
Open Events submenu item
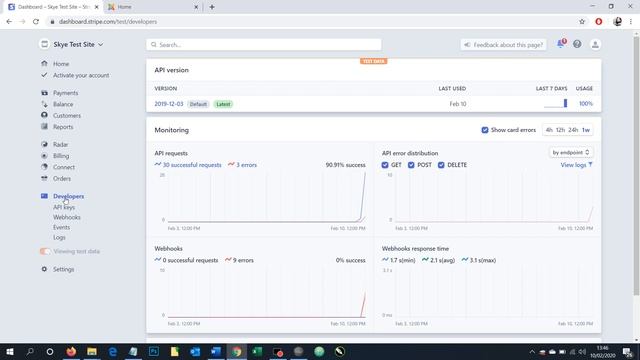coord(62,227)
